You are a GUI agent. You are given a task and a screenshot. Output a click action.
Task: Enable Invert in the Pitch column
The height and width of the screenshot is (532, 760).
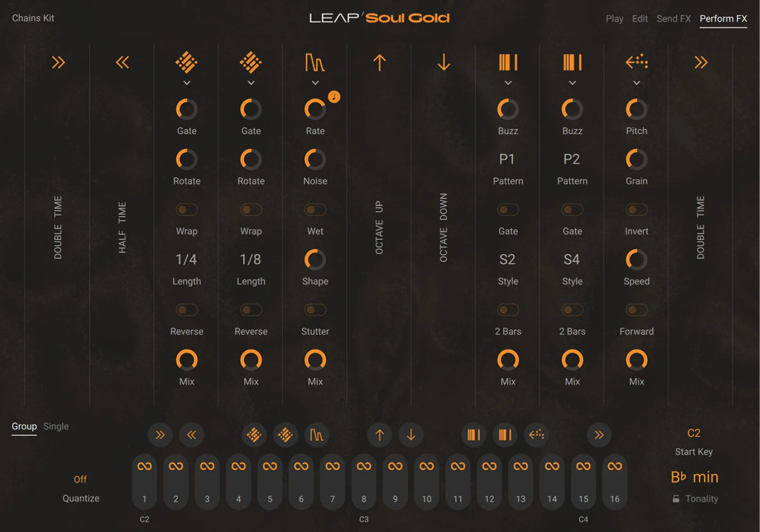pyautogui.click(x=636, y=210)
